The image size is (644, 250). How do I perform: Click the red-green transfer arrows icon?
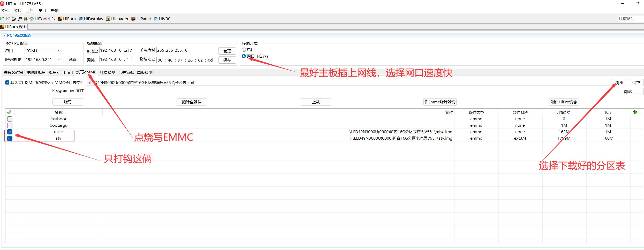click(26, 19)
